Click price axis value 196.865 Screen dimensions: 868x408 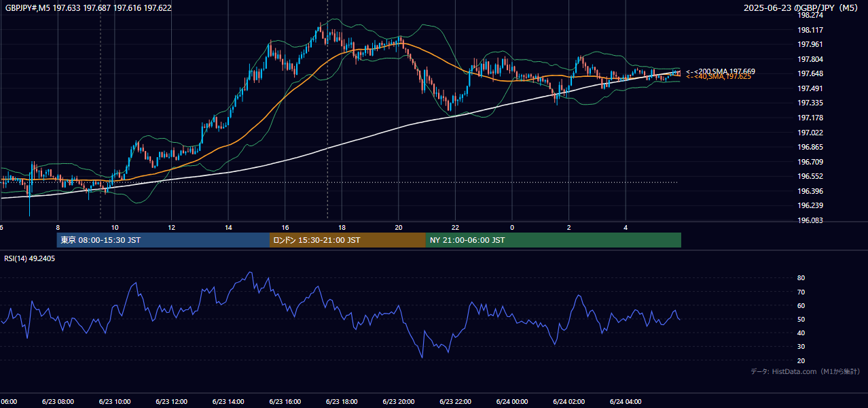click(x=811, y=147)
